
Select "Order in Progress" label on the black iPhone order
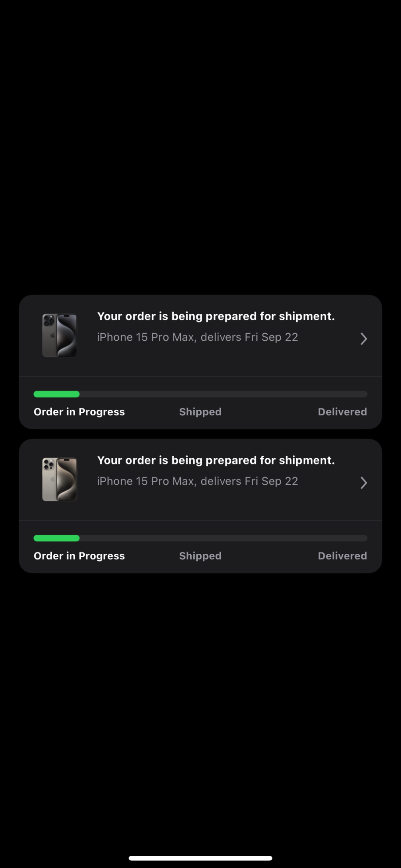79,412
